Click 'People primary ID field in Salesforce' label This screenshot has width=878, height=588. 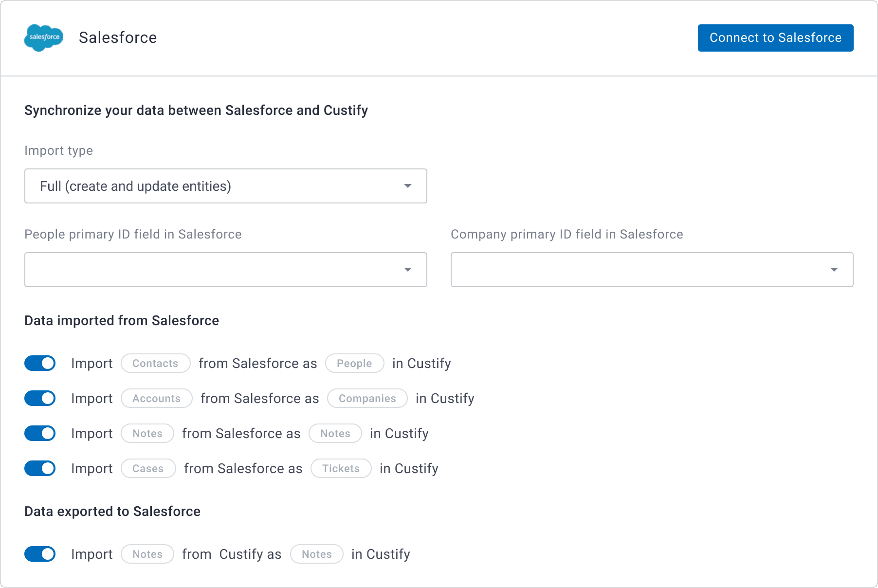click(x=133, y=234)
